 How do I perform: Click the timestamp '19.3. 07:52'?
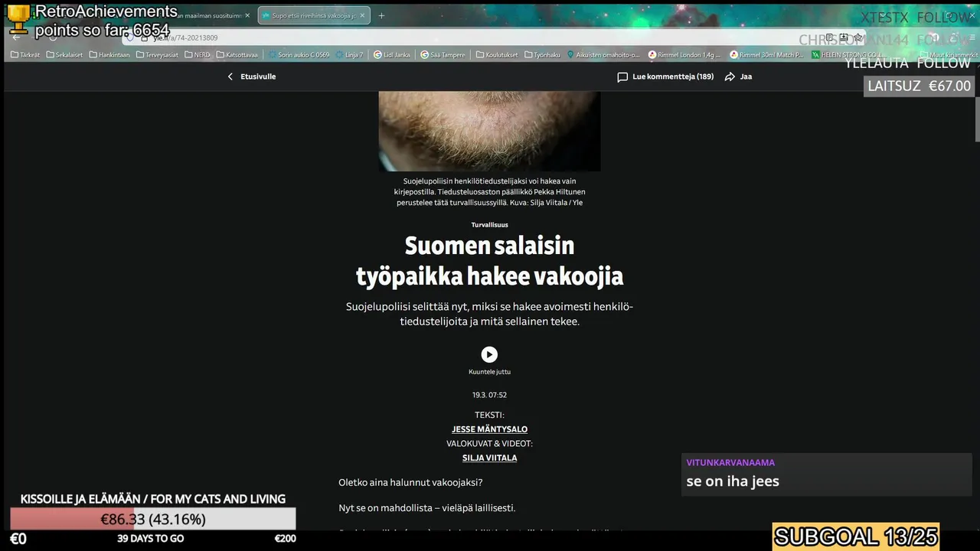tap(489, 395)
